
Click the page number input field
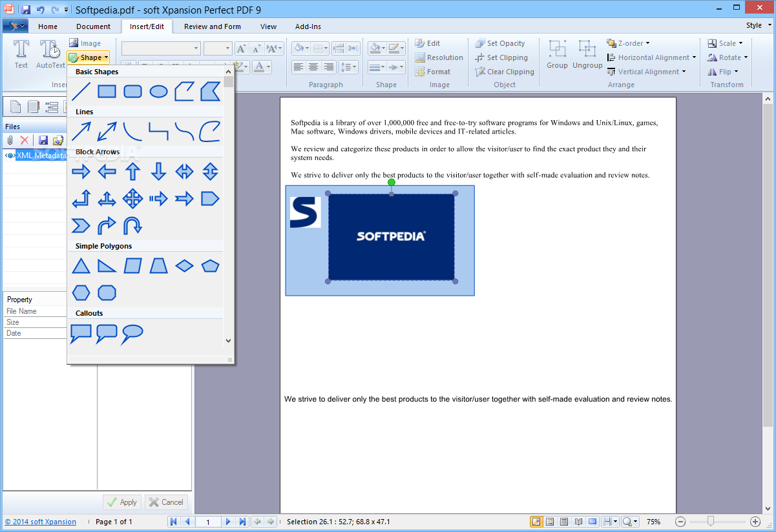(x=208, y=522)
